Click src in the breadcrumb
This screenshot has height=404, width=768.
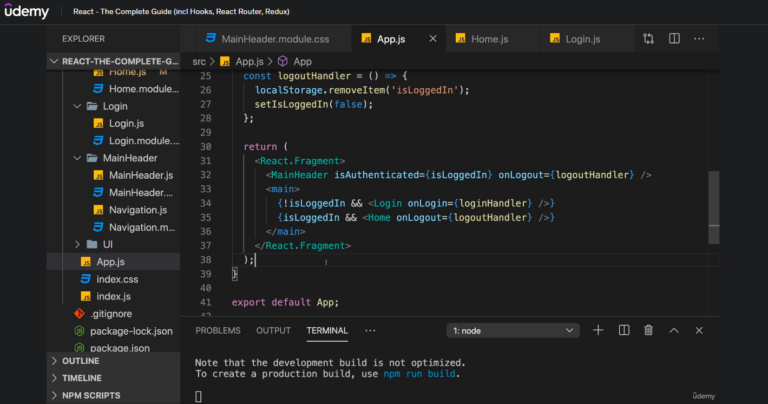[x=199, y=61]
